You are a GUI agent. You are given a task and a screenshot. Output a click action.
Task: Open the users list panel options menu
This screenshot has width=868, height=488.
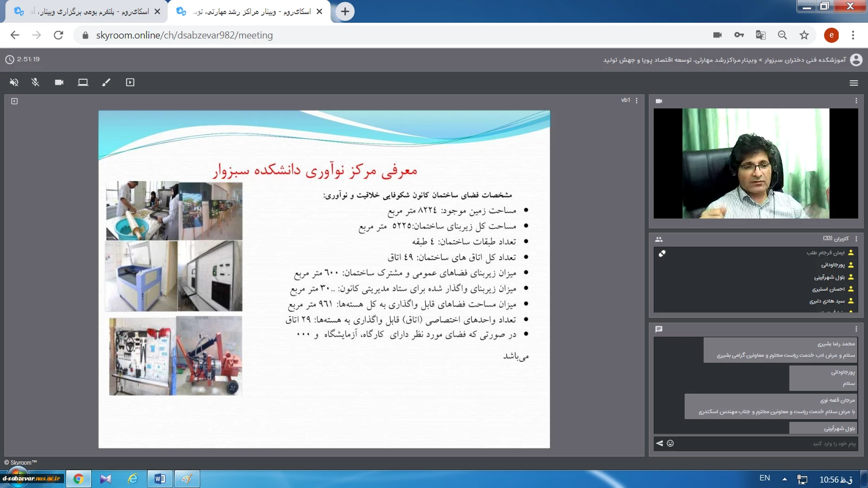(856, 239)
